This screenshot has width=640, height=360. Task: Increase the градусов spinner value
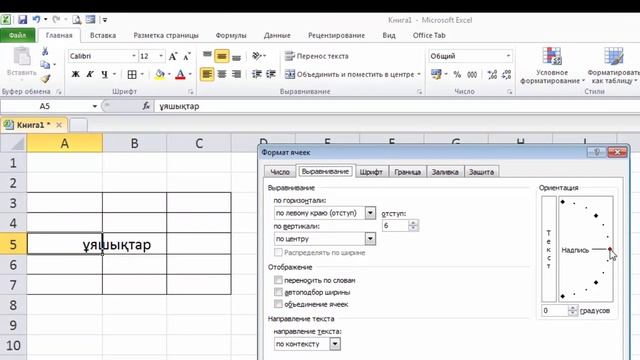click(x=573, y=308)
